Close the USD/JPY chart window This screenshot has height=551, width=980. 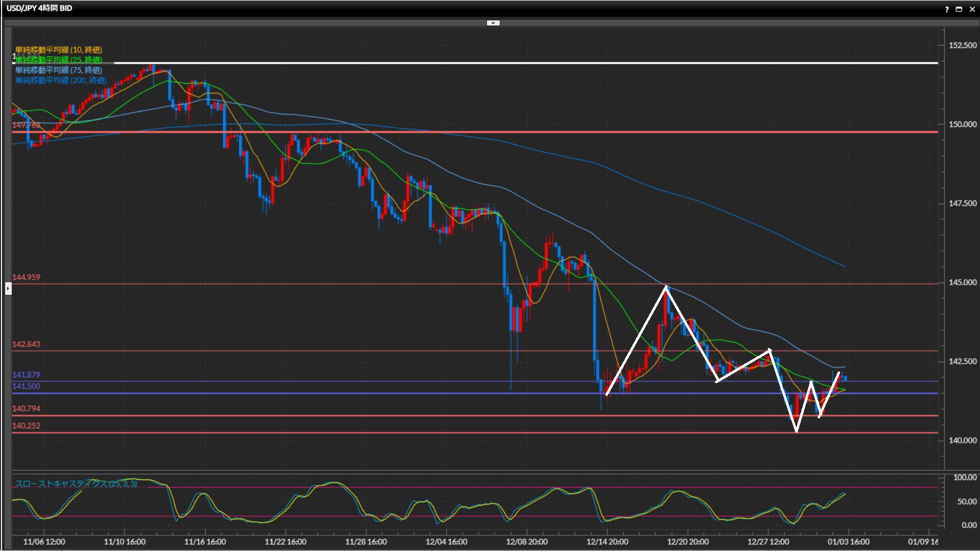click(972, 9)
